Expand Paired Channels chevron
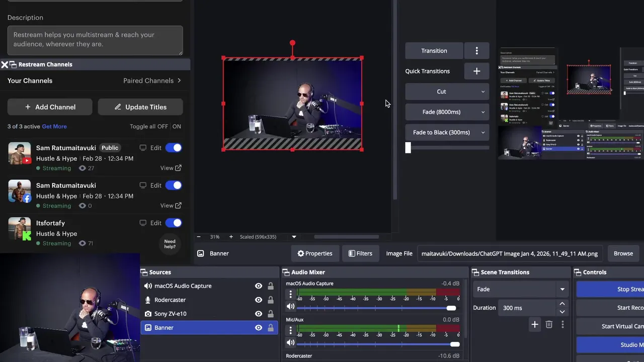Screen dimensions: 644x362 coord(179,80)
